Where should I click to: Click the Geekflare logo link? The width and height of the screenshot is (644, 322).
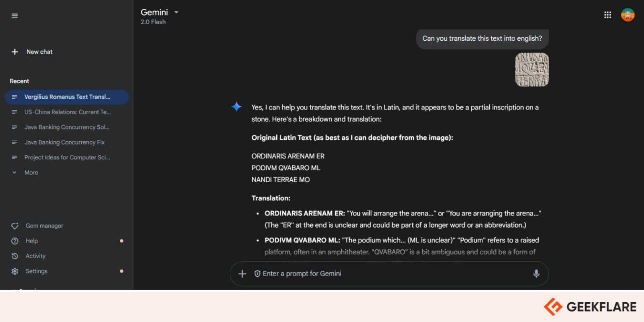tap(589, 306)
